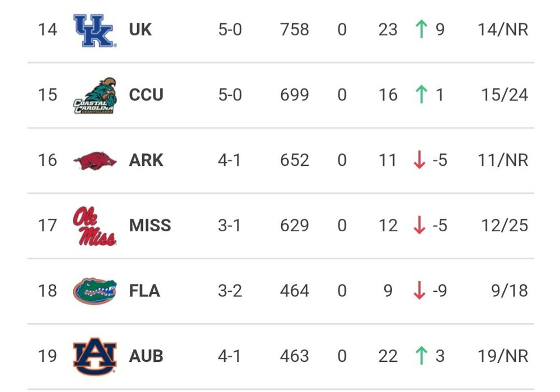Click the red down arrow for MISS
The width and height of the screenshot is (560, 392).
(419, 226)
